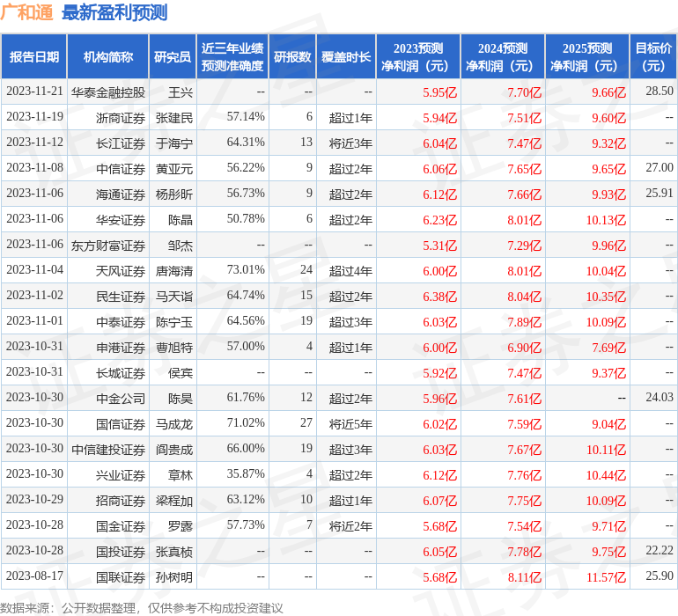Screen dimensions: 678x616
Task: Select the 东方财富证券 institution cell
Action: tap(108, 246)
